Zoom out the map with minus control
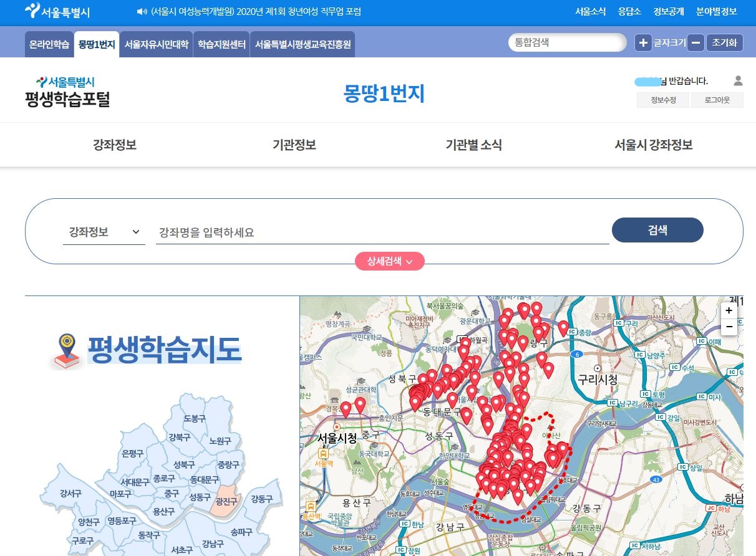 tap(729, 327)
